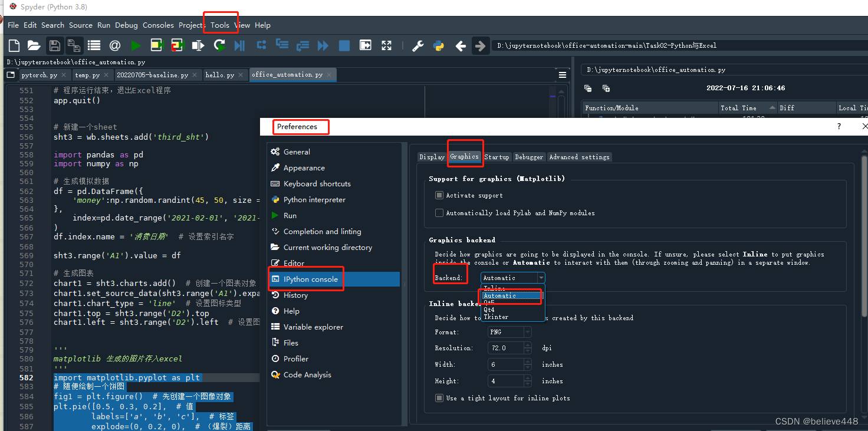Go forward with right arrow icon
The width and height of the screenshot is (868, 431).
[x=481, y=45]
